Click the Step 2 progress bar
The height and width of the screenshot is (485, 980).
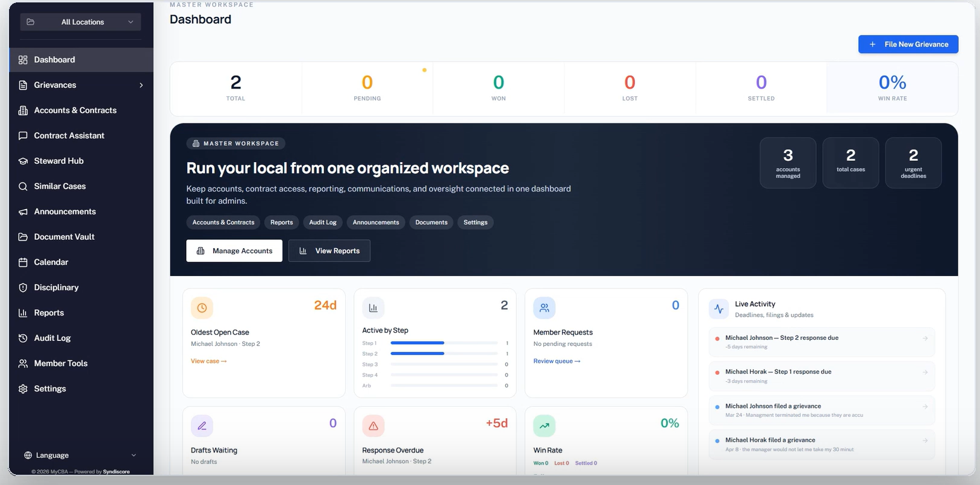coord(444,354)
